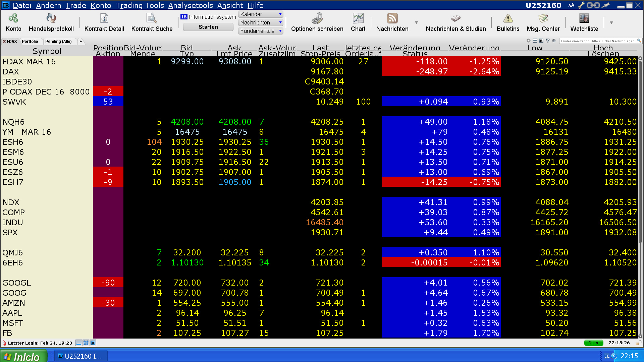Open Nachrichten news feed icon
The image size is (644, 362).
[x=392, y=18]
